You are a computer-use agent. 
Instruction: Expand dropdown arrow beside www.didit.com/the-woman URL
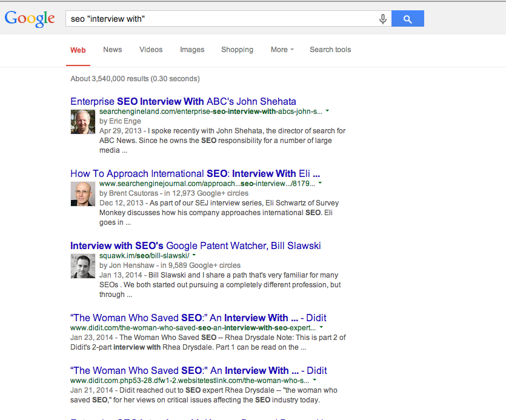[321, 327]
